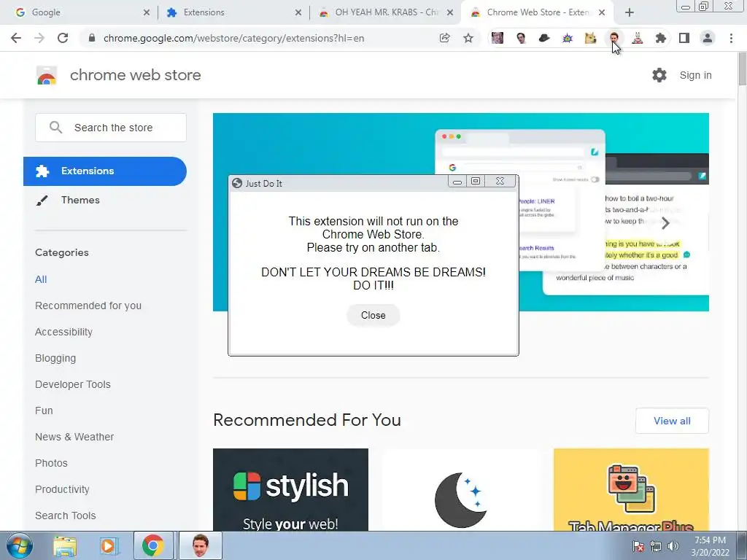This screenshot has height=560, width=747.
Task: Click the address bar URL
Action: coord(233,38)
